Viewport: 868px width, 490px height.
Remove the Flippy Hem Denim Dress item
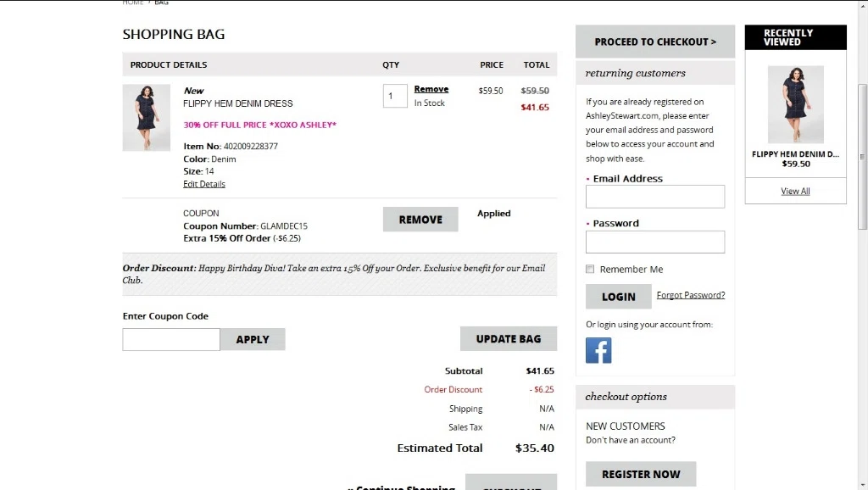(431, 89)
